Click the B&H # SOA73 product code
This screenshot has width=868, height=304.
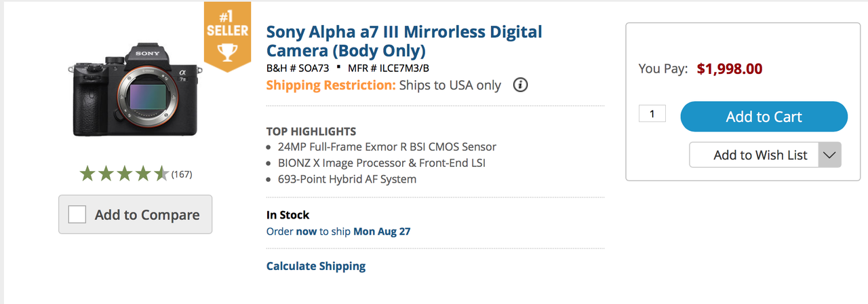click(x=298, y=68)
